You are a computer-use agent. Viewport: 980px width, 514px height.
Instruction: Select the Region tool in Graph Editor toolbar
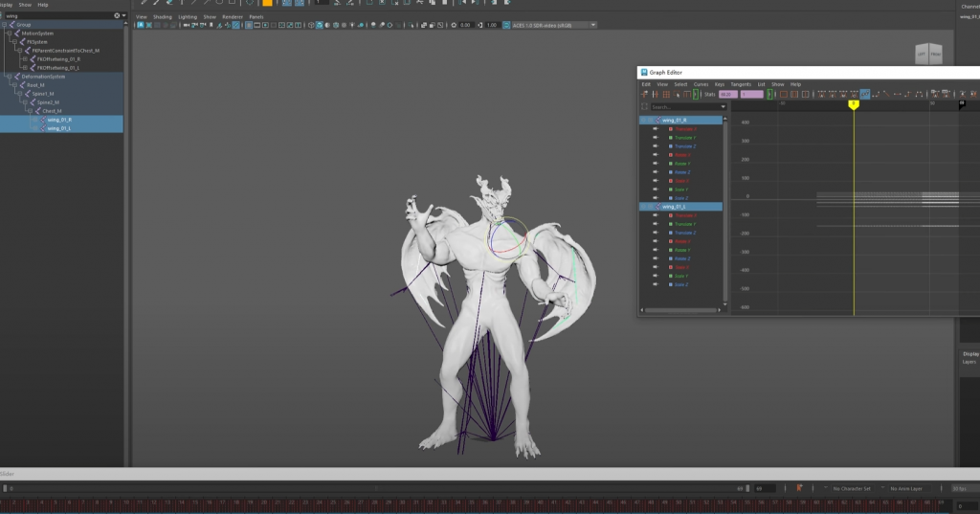[x=677, y=94]
